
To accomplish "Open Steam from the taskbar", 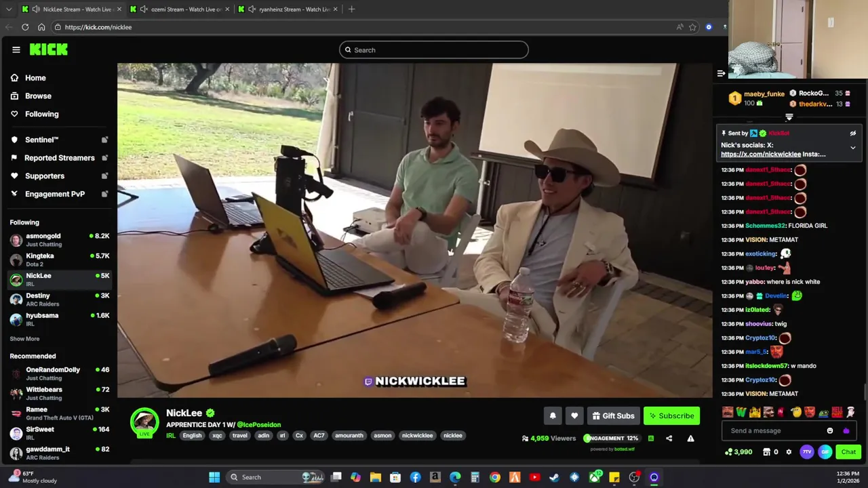I will 554,477.
